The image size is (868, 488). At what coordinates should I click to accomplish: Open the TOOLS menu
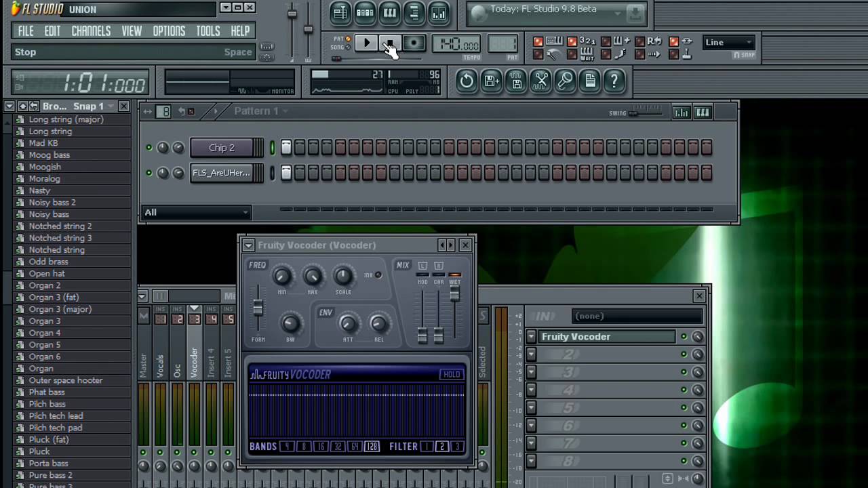tap(208, 31)
